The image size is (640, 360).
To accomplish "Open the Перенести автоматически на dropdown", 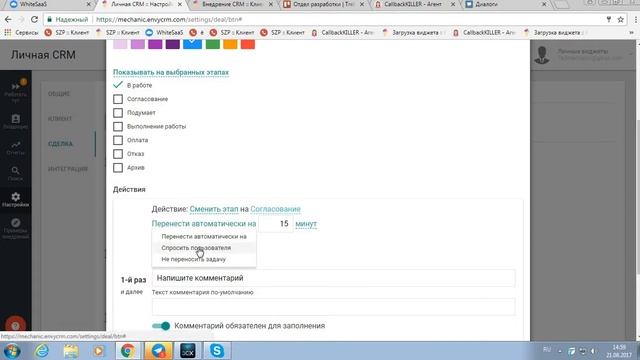I will (x=204, y=224).
